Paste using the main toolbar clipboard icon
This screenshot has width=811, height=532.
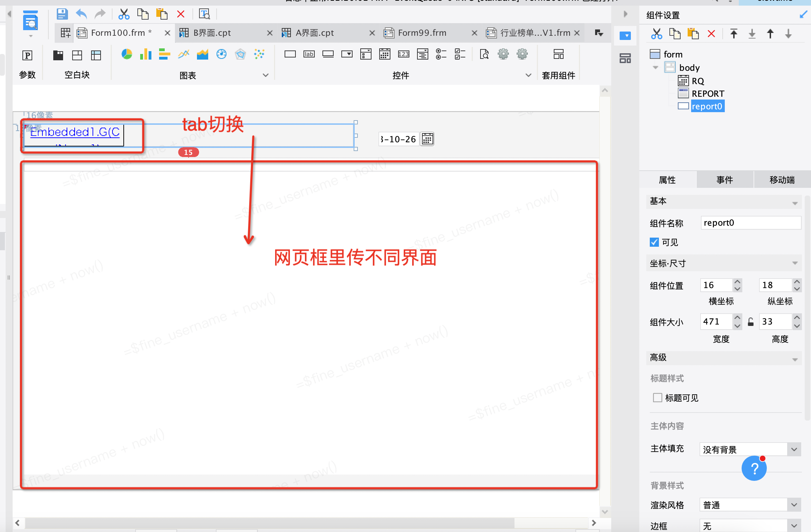162,14
